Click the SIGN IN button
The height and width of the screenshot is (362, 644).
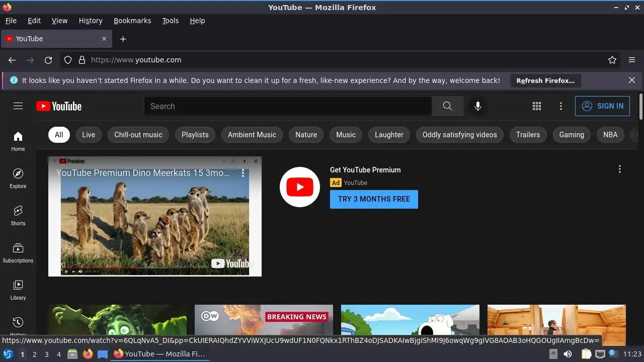602,106
